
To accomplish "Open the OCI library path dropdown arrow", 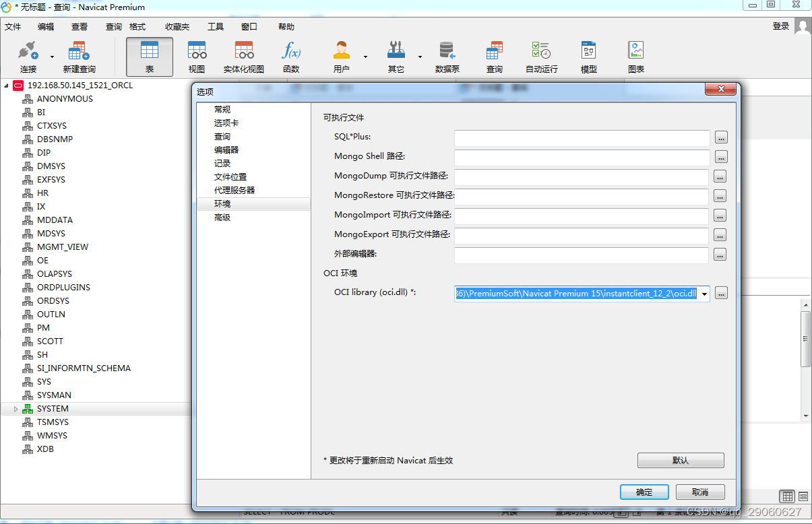I will 704,294.
